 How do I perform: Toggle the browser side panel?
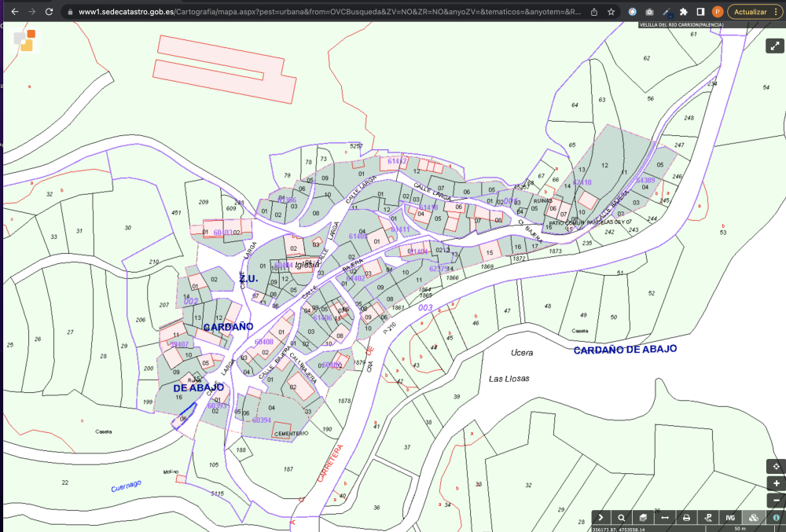coord(700,12)
